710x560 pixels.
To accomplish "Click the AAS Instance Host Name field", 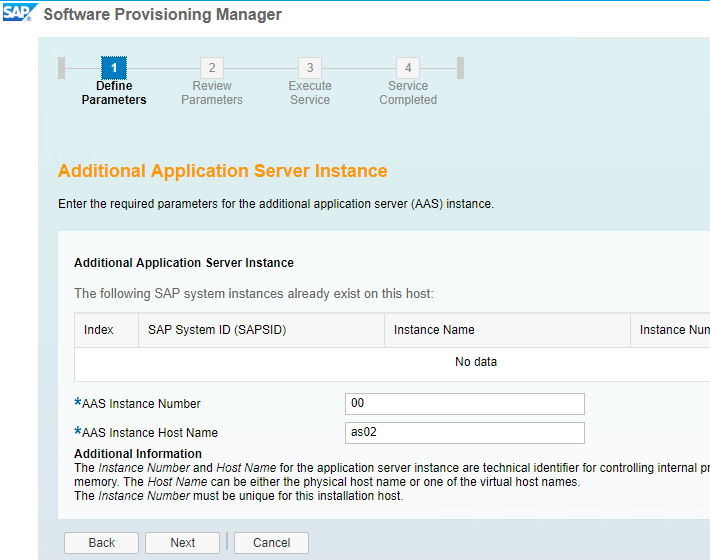I will (x=465, y=433).
